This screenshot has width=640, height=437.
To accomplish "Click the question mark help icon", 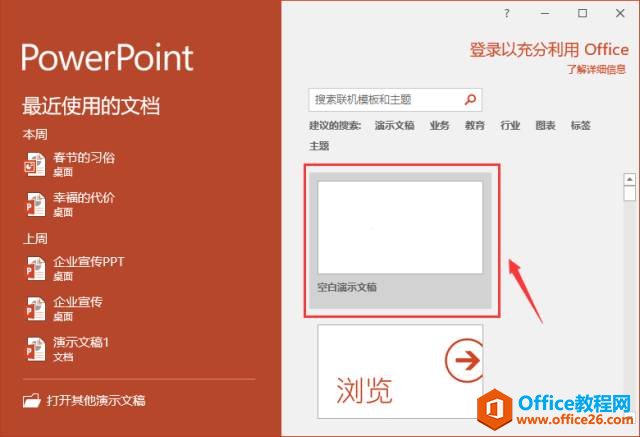I will (507, 14).
